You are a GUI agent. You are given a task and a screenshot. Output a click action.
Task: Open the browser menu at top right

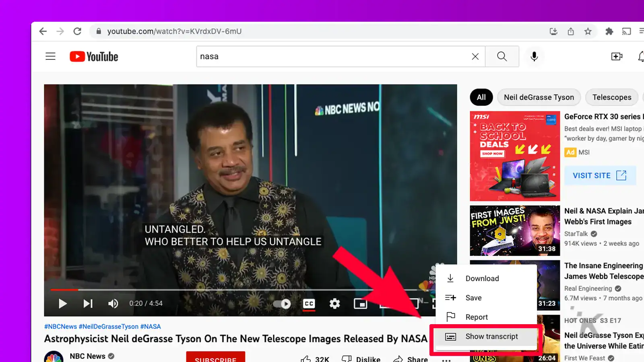[x=641, y=31]
